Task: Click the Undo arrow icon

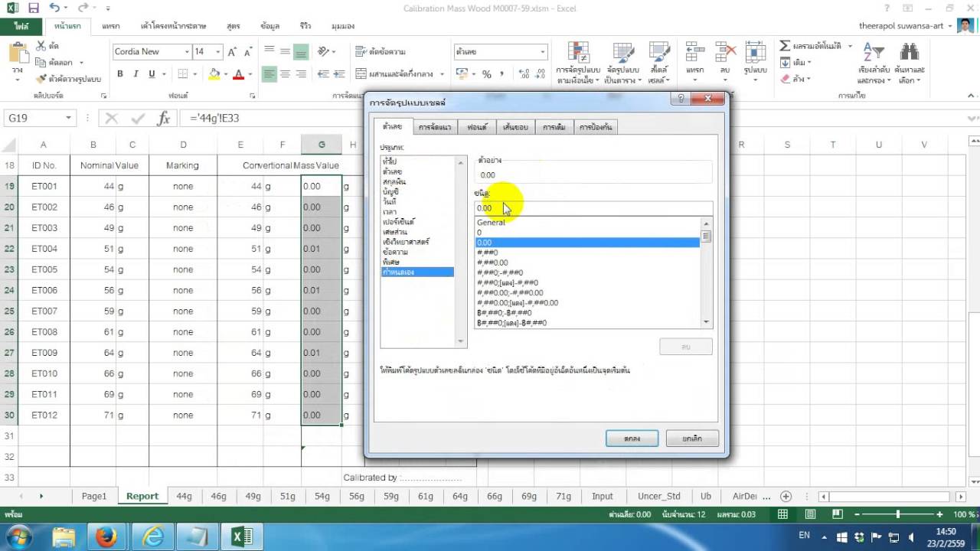Action: 54,8
